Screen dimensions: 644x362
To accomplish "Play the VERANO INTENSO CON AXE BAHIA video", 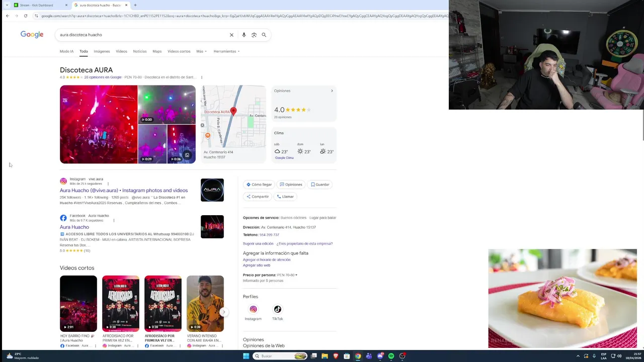I will coord(205,303).
